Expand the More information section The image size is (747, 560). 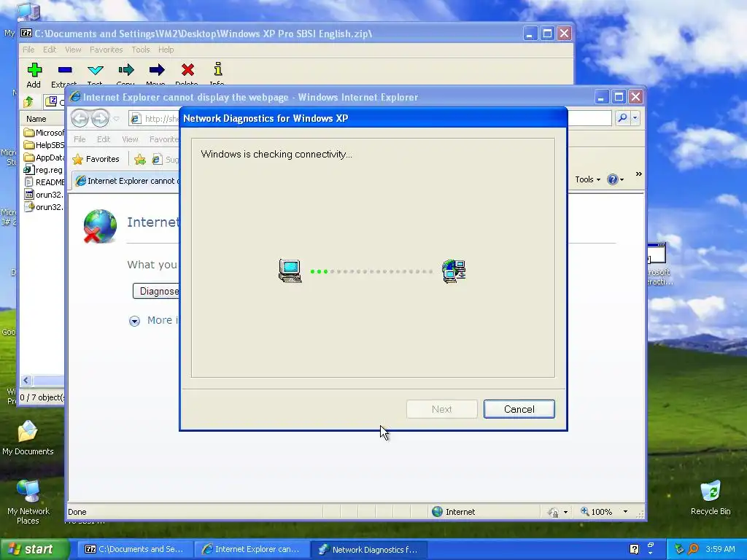click(x=153, y=321)
